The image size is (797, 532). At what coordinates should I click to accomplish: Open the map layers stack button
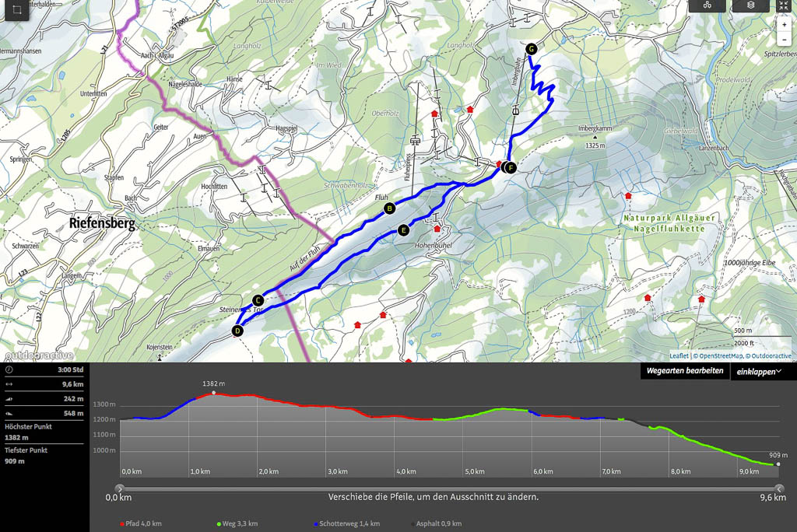click(750, 5)
